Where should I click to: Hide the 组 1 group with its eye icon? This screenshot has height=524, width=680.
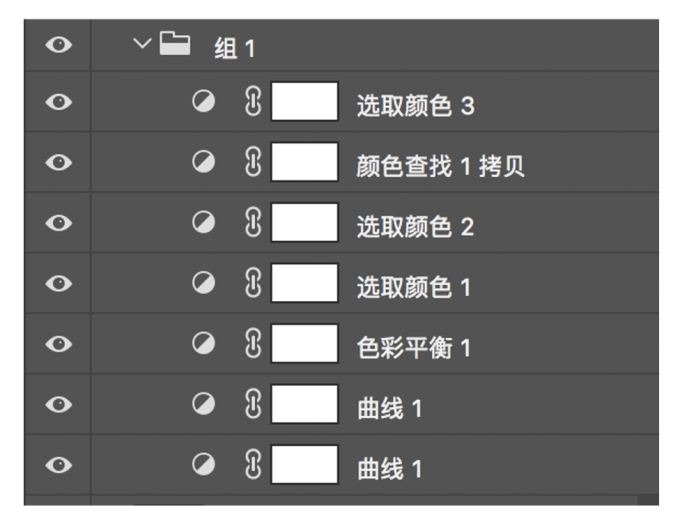point(58,46)
